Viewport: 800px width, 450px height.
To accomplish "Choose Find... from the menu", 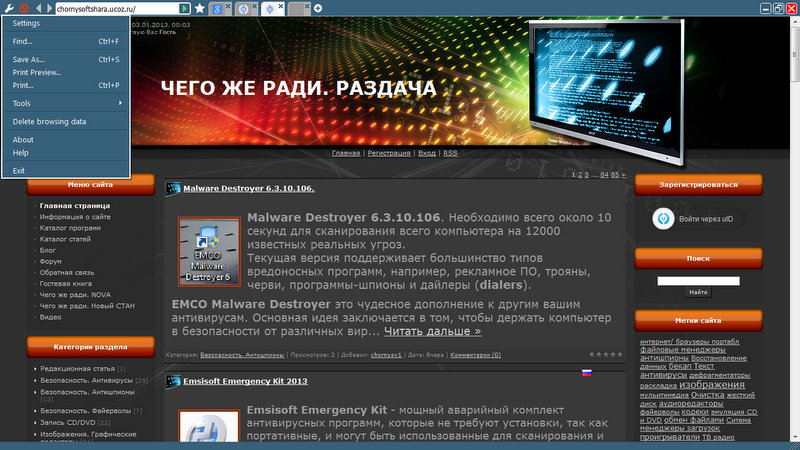I will tap(66, 41).
